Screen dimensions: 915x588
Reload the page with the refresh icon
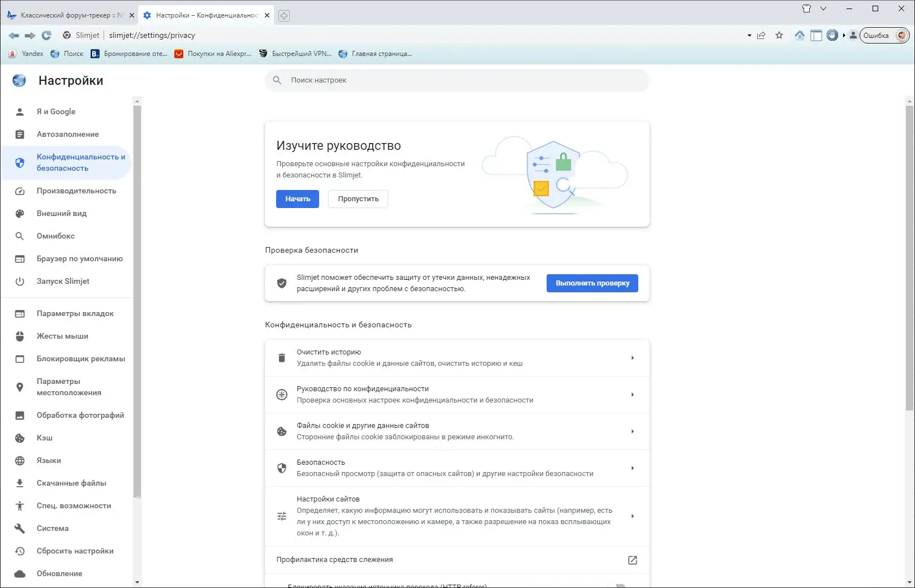[x=46, y=35]
